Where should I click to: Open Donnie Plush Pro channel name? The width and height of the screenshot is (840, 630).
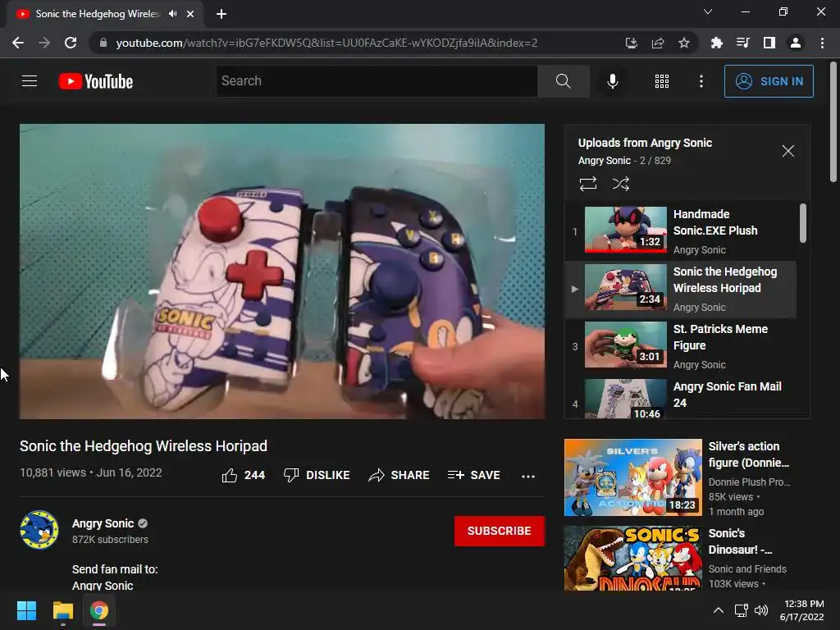coord(749,482)
